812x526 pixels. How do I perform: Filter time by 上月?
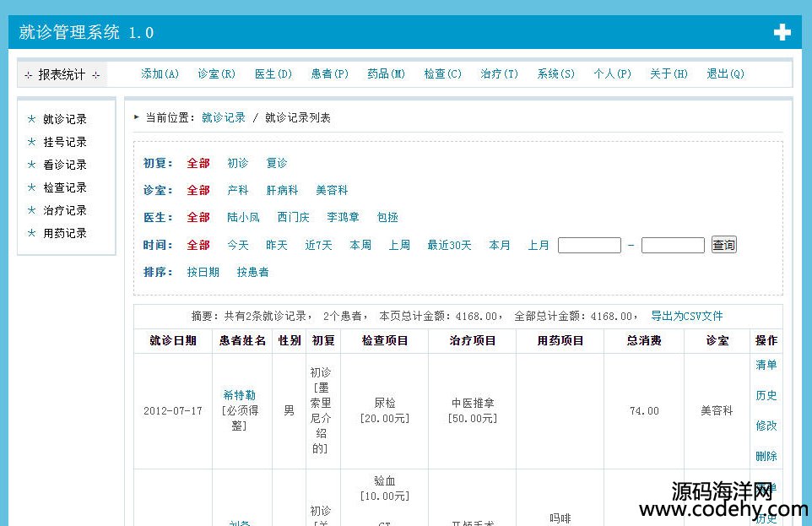click(x=538, y=245)
